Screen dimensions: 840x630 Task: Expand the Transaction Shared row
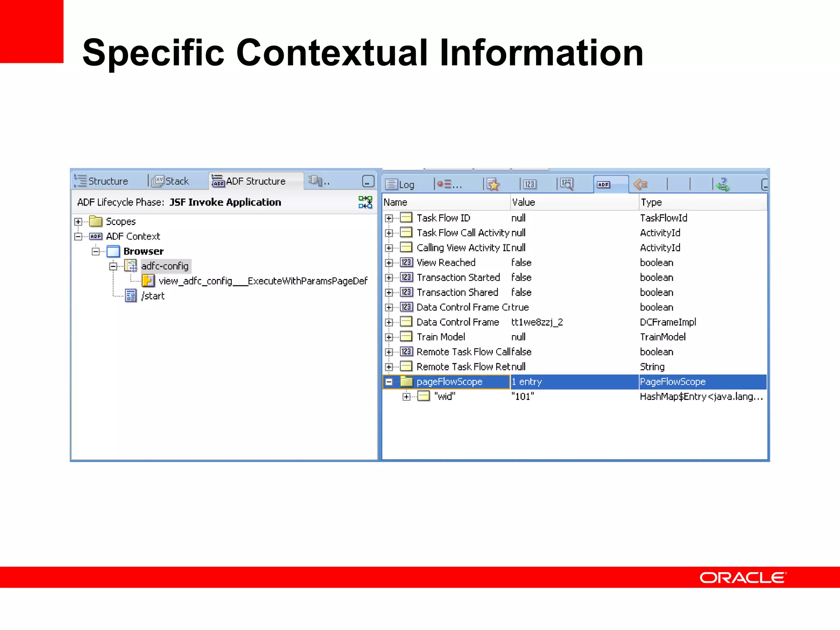(389, 292)
